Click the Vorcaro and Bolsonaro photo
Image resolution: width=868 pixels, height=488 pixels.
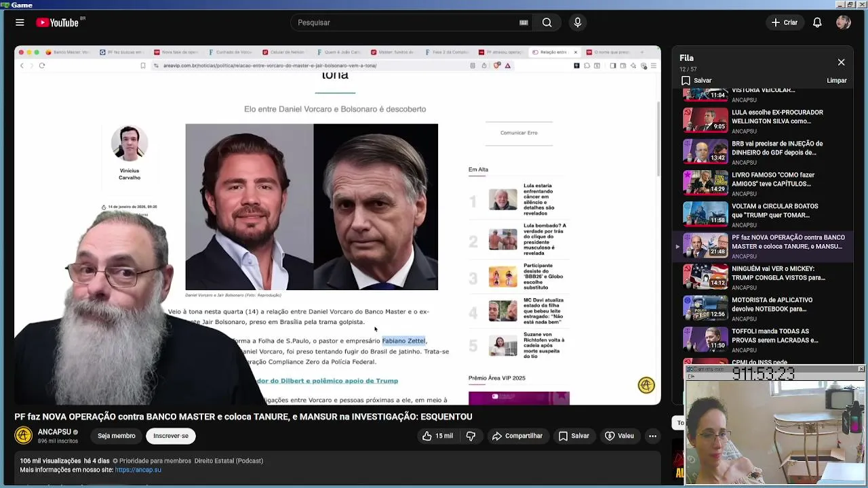click(312, 207)
